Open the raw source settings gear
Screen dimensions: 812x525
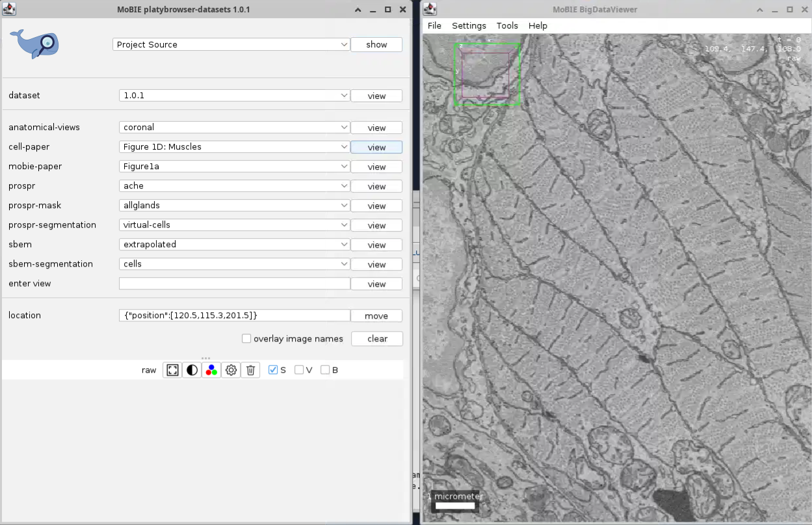pyautogui.click(x=231, y=370)
